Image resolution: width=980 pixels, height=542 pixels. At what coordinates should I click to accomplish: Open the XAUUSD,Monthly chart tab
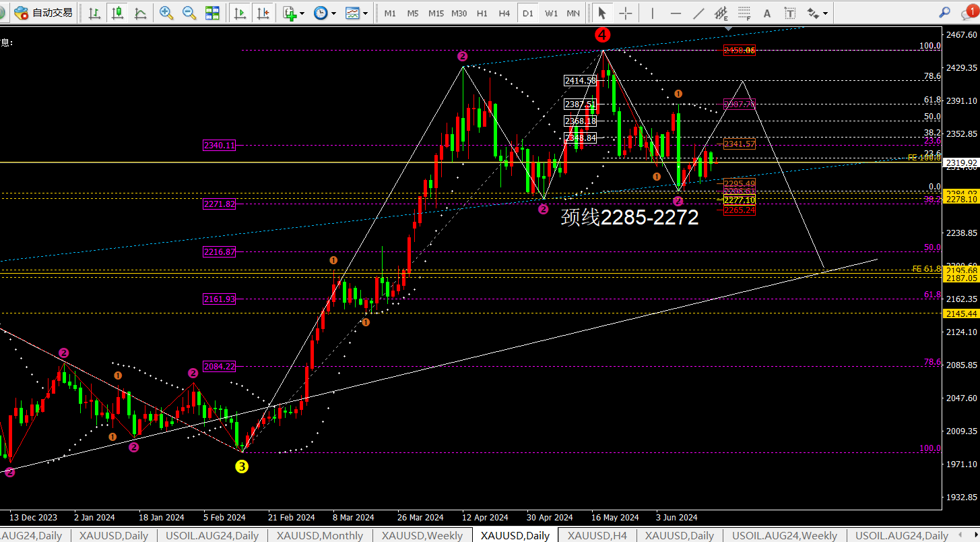[319, 535]
